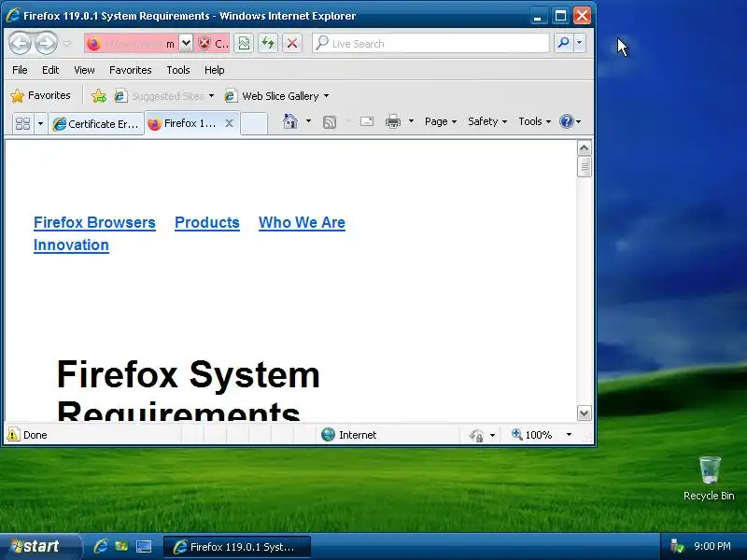Follow the Who We Are link
This screenshot has height=560, width=747.
(x=302, y=222)
